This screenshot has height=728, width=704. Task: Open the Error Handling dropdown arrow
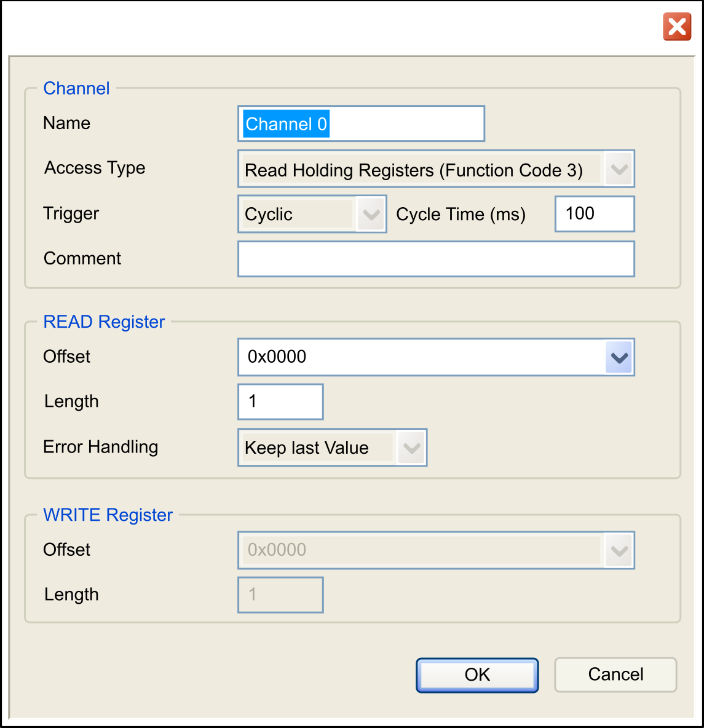pyautogui.click(x=411, y=448)
